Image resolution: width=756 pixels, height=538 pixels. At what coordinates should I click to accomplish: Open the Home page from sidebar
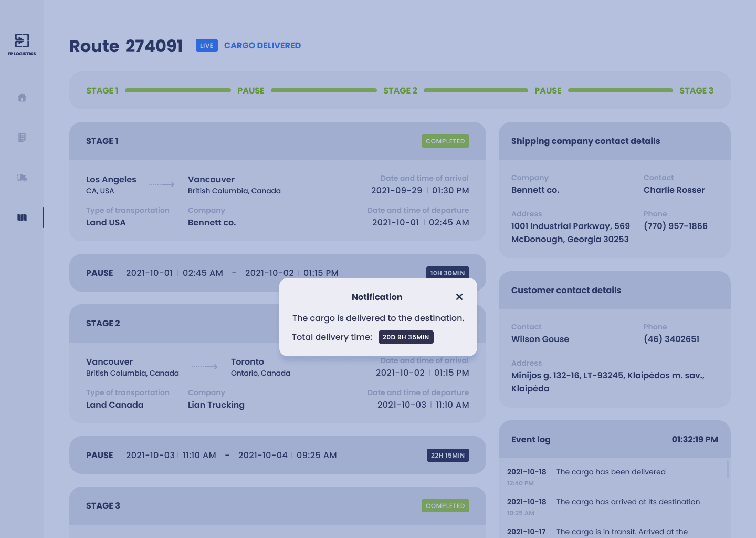(22, 98)
